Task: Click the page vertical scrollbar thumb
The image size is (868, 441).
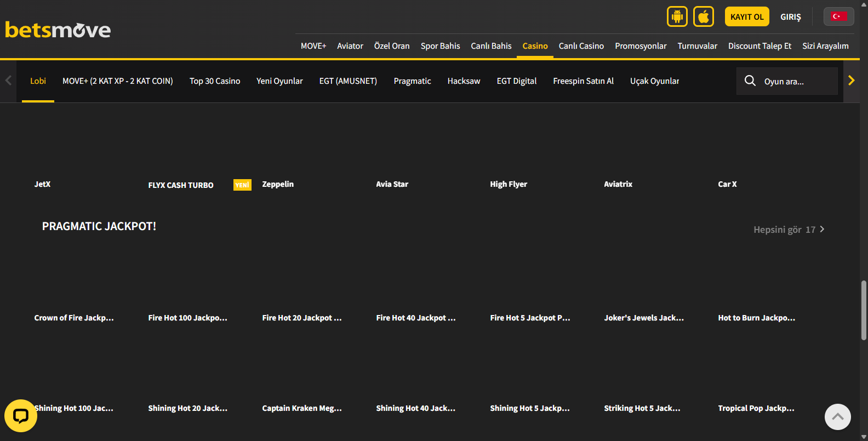Action: tap(864, 310)
